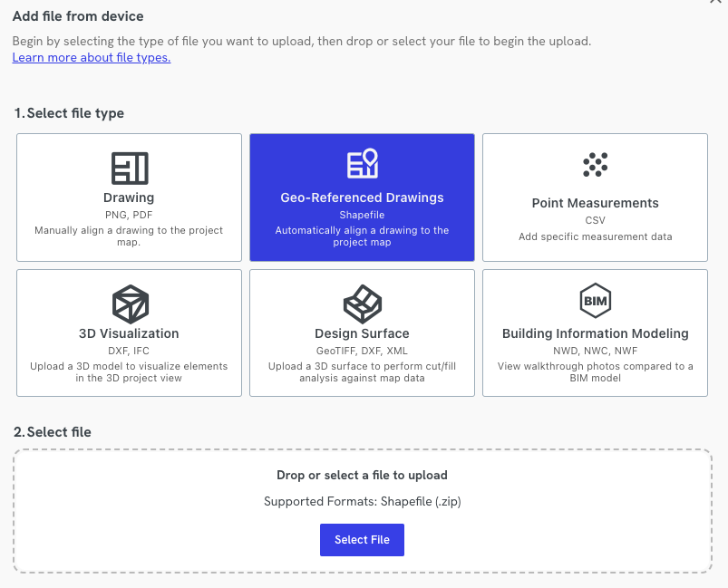Open the Learn more about file types link
The width and height of the screenshot is (728, 588).
pos(92,58)
